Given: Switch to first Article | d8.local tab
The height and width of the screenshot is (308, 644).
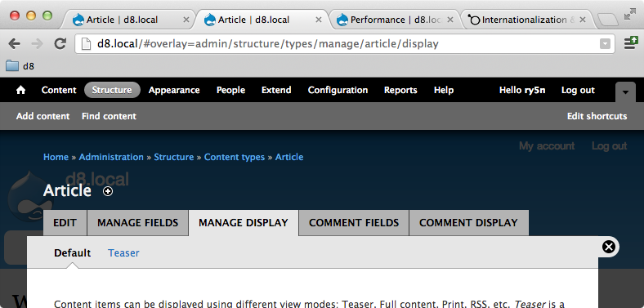Looking at the screenshot, I should [127, 20].
